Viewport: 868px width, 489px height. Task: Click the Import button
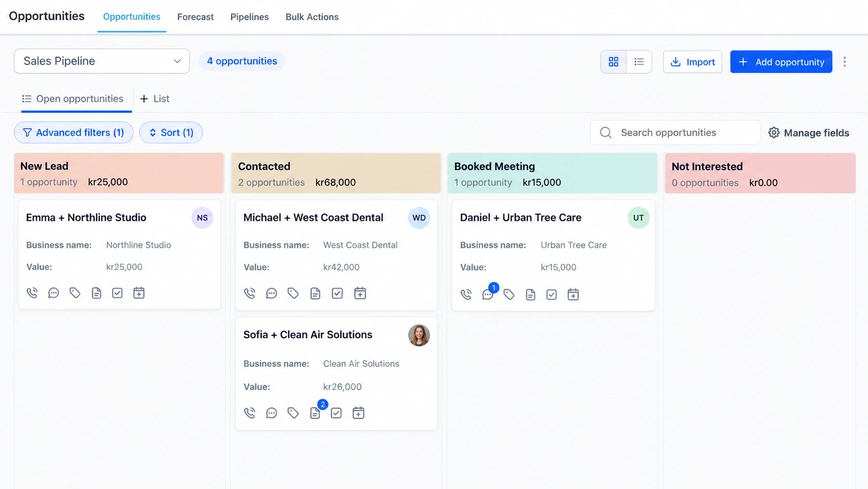(693, 62)
